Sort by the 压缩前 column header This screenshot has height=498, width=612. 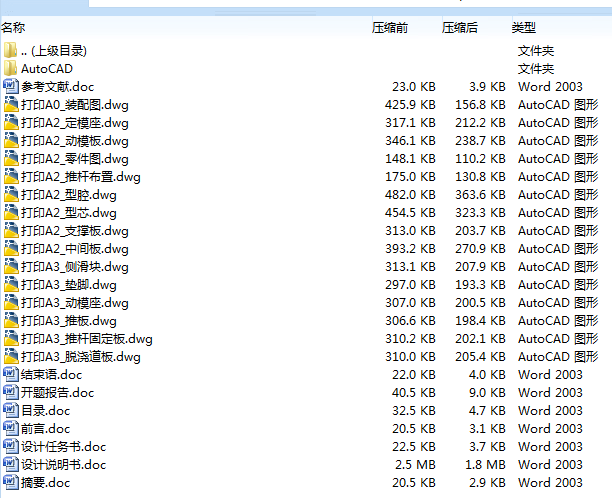(390, 27)
